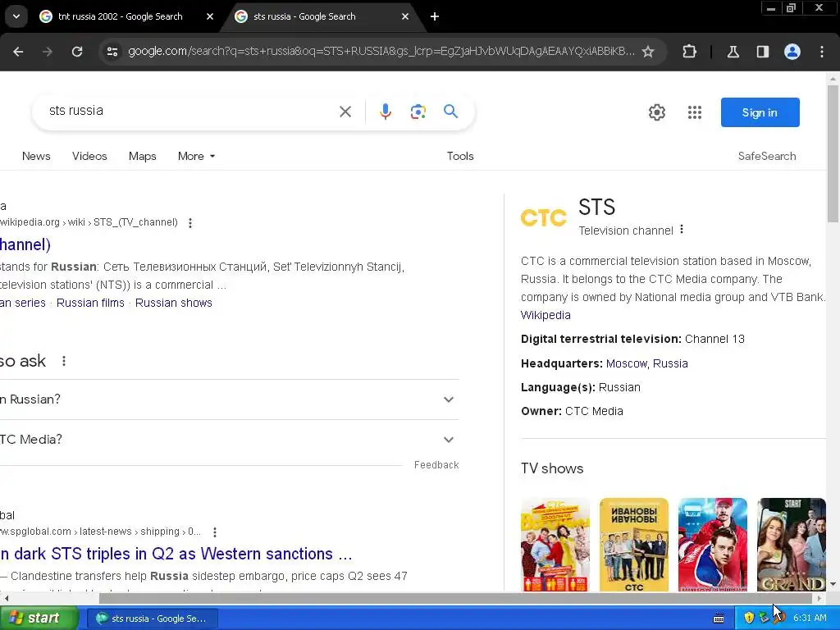
Task: Click the system clock showing 6:31 AM
Action: pyautogui.click(x=810, y=619)
